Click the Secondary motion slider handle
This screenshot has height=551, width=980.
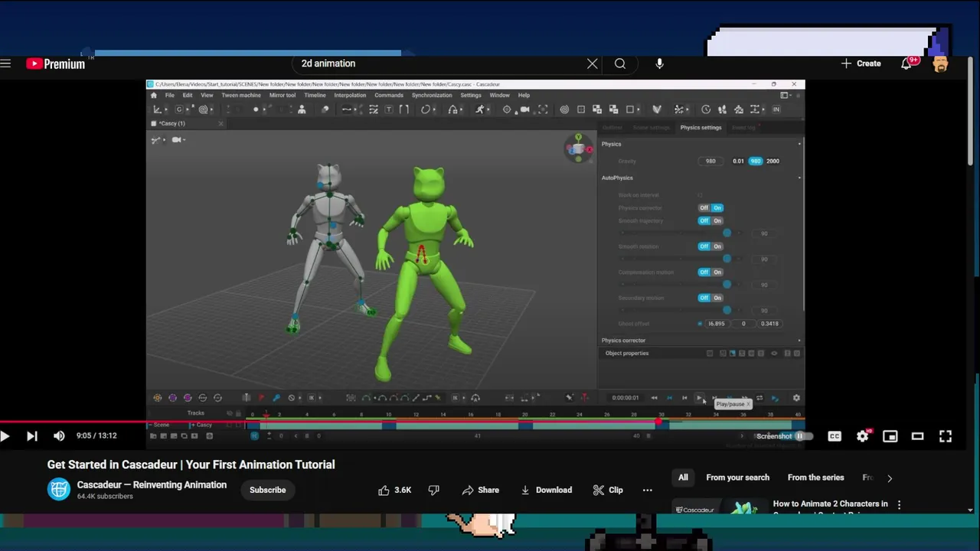(x=727, y=310)
